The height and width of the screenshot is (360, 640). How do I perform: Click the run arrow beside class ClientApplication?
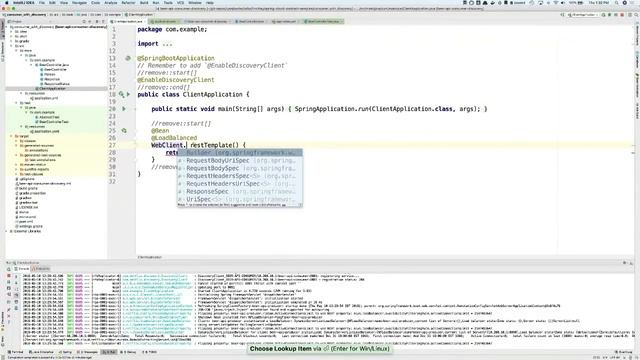[128, 94]
